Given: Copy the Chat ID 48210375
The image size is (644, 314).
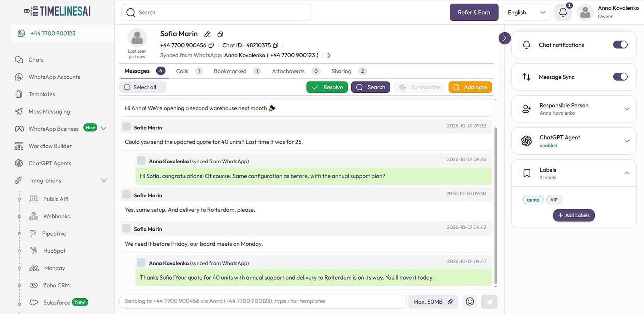Looking at the screenshot, I should pos(275,45).
